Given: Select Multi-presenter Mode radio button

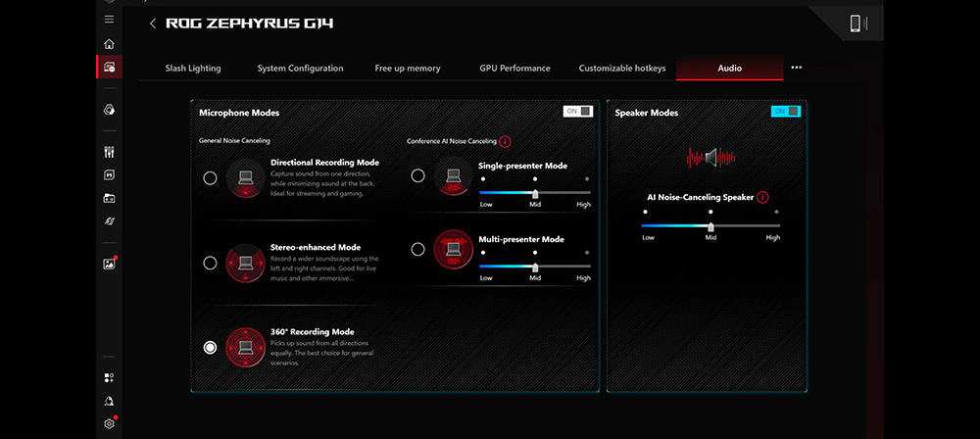Looking at the screenshot, I should 417,249.
